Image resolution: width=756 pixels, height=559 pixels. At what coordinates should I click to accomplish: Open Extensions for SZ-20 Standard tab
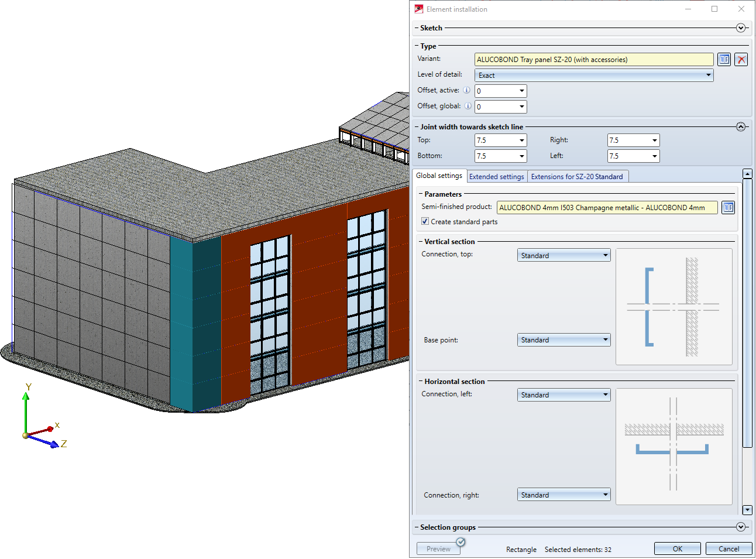click(576, 177)
